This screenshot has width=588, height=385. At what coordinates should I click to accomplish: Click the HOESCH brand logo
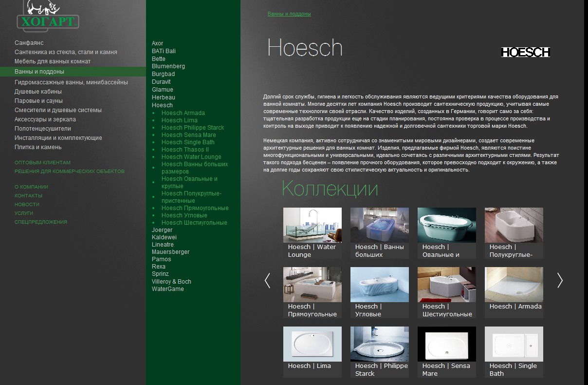tap(525, 52)
